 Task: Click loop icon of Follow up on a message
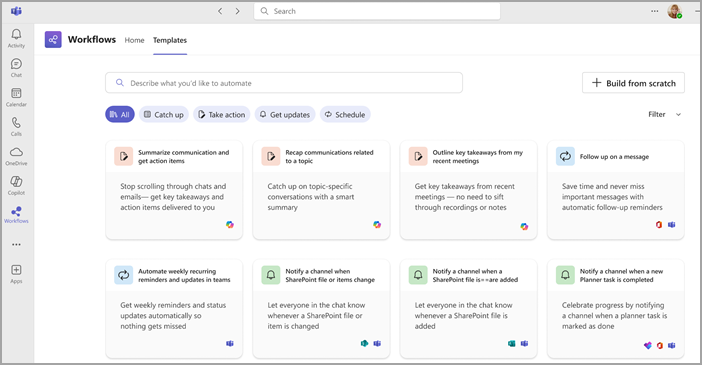tap(565, 156)
